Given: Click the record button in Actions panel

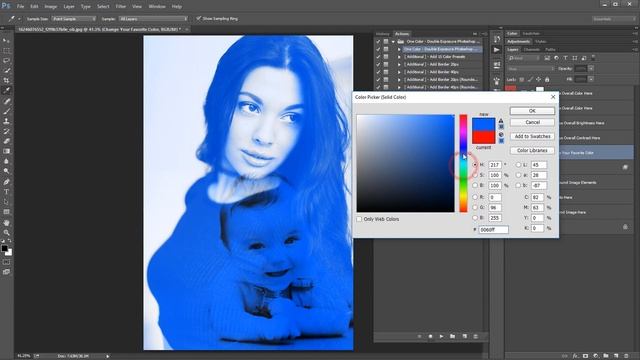Looking at the screenshot, I should pos(430,336).
